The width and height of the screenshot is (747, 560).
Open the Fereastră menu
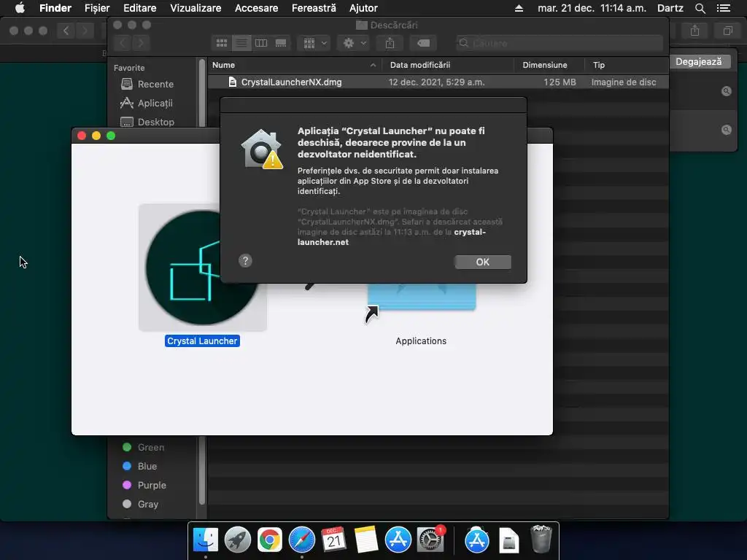coord(314,8)
